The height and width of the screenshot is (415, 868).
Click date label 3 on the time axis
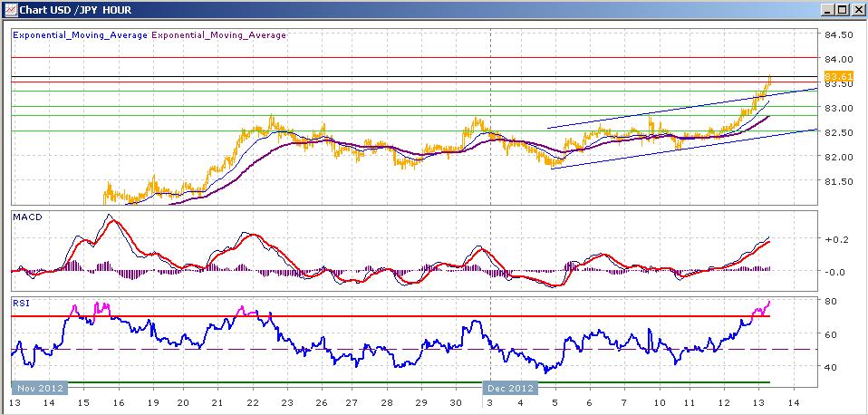pyautogui.click(x=490, y=403)
